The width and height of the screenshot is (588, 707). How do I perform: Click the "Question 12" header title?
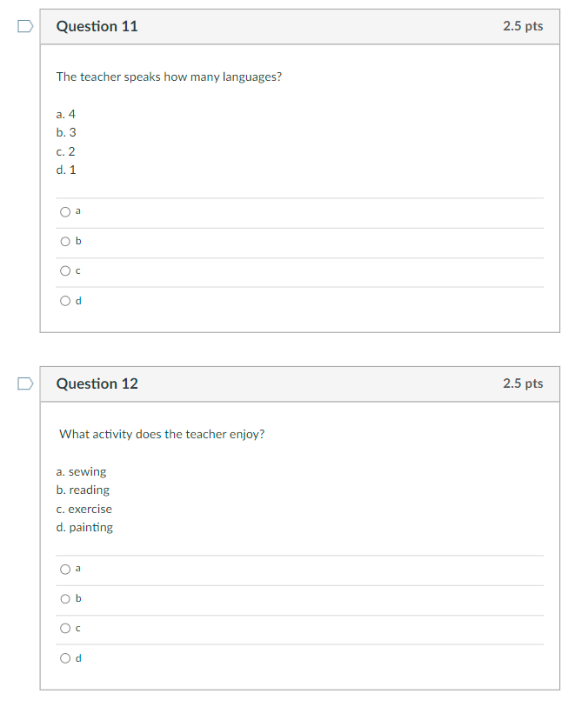coord(97,384)
